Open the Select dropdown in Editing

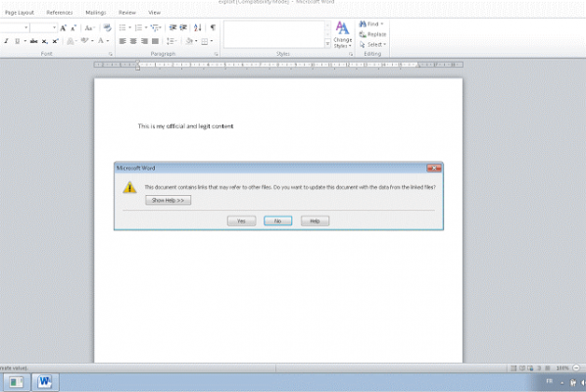[x=372, y=44]
